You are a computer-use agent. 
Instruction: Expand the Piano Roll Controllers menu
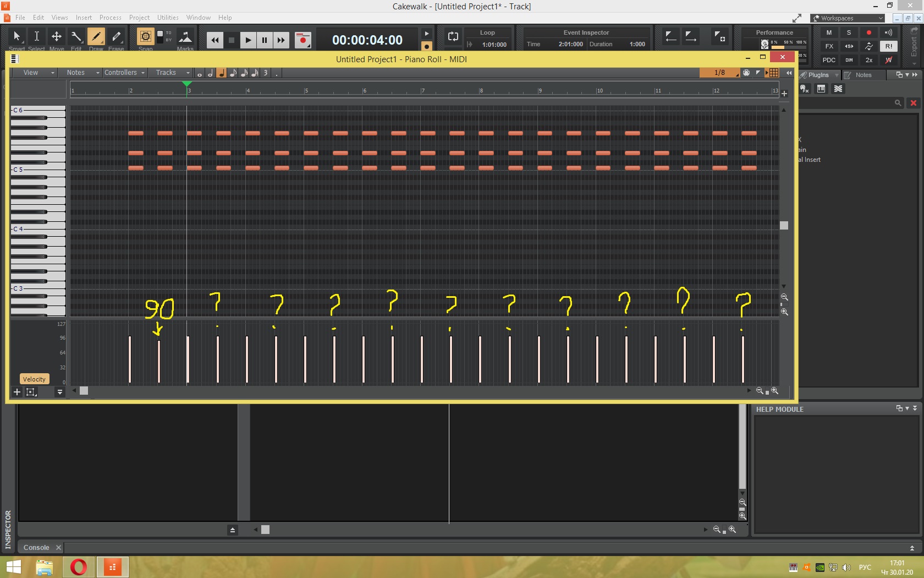pos(125,73)
